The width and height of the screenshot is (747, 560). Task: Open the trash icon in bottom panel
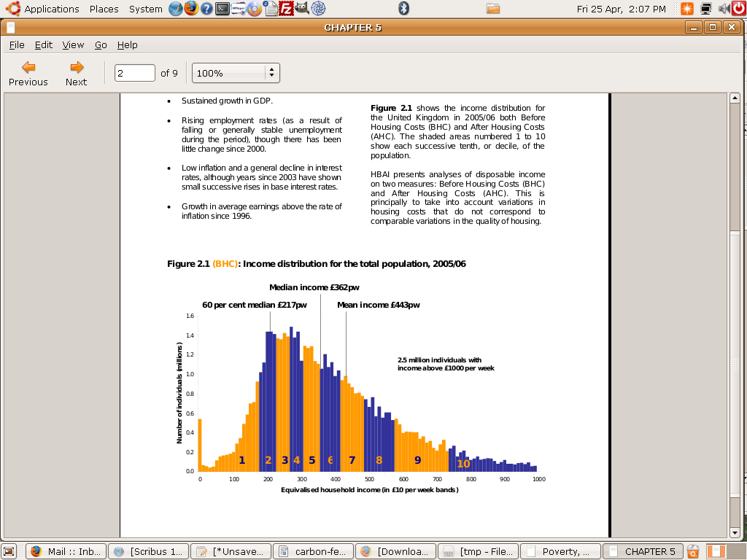point(694,551)
